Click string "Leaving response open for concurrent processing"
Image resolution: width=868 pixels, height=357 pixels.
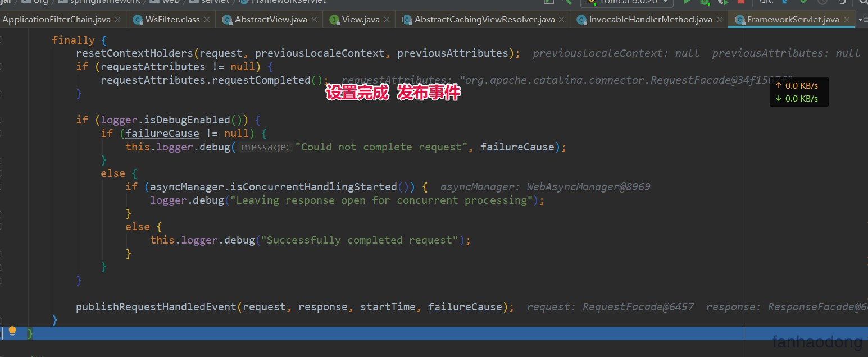(x=381, y=200)
